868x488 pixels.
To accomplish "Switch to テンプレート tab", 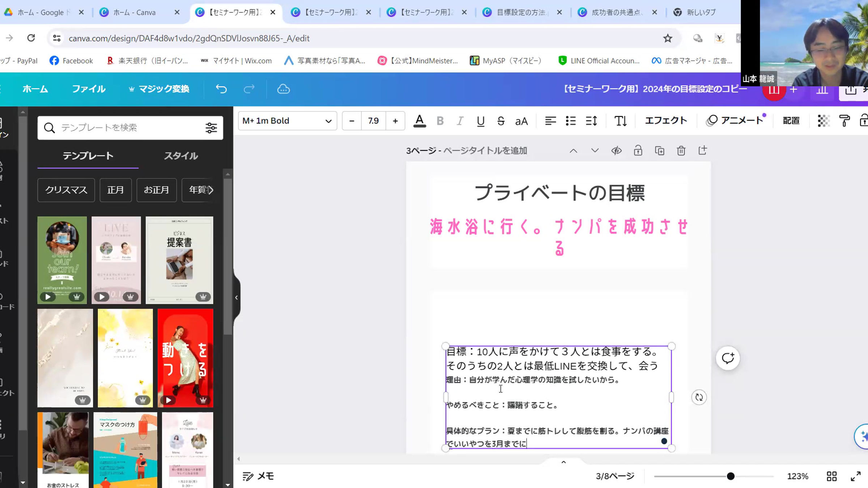I will pos(88,156).
